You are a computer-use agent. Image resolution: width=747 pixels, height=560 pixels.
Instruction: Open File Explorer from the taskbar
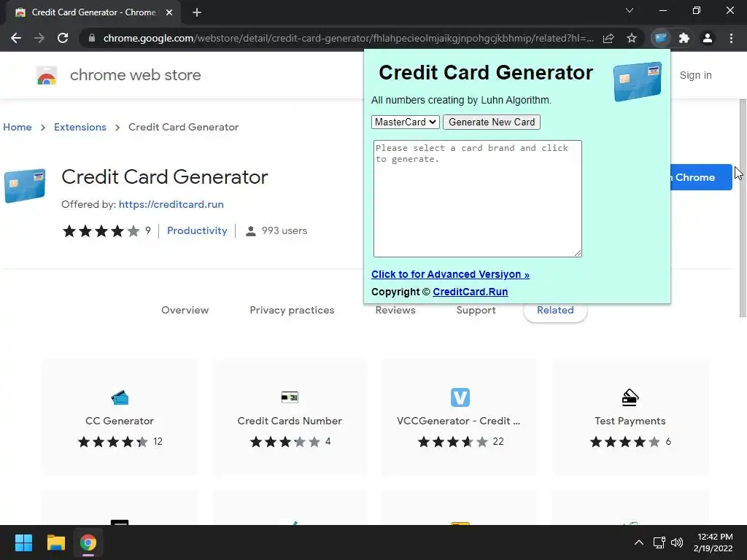(x=55, y=542)
